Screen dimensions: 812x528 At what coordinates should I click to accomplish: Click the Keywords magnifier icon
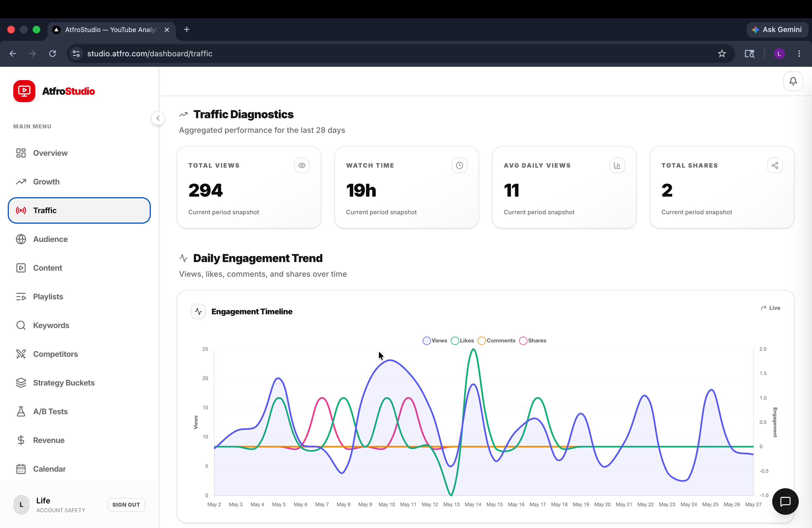(x=21, y=325)
